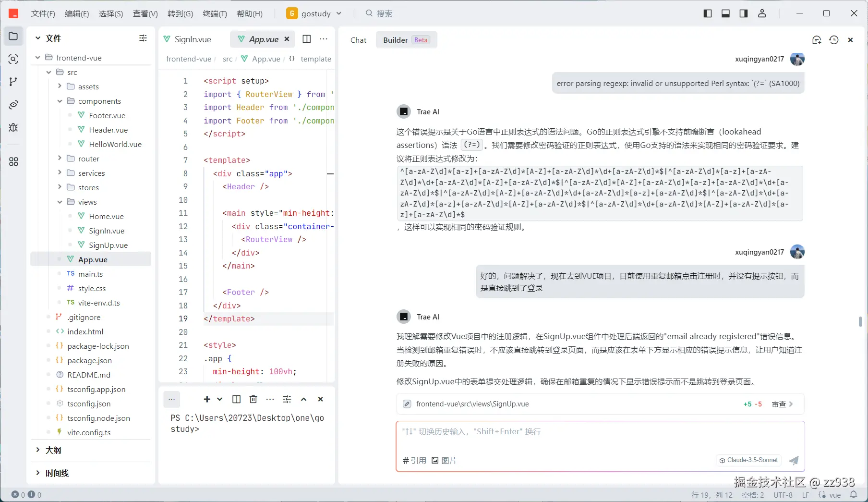868x502 pixels.
Task: Open the account profile icon
Action: coord(762,13)
